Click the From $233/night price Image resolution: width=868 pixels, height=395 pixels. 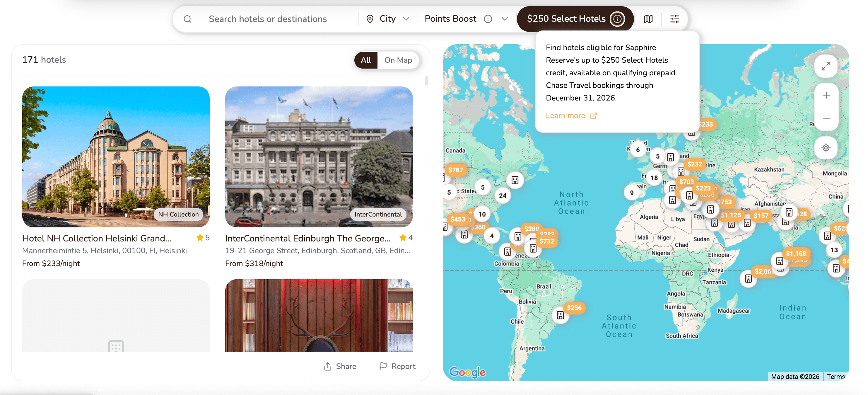click(51, 263)
